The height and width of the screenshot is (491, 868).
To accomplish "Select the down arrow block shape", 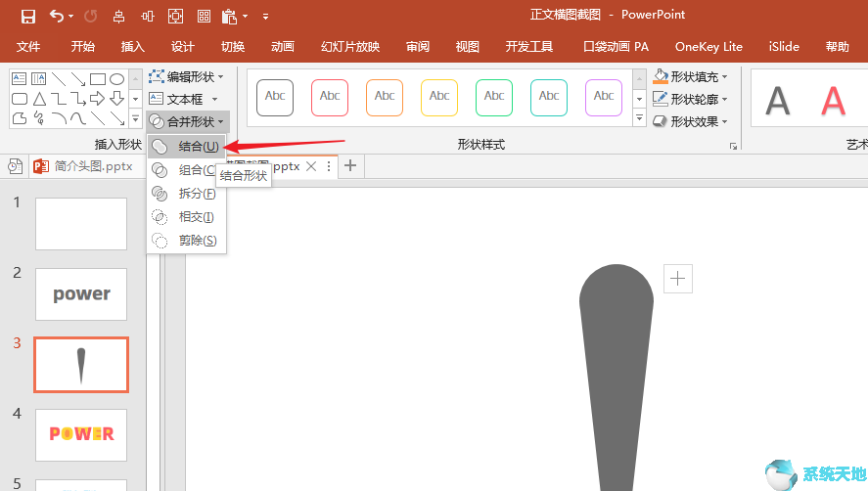I will (x=116, y=99).
